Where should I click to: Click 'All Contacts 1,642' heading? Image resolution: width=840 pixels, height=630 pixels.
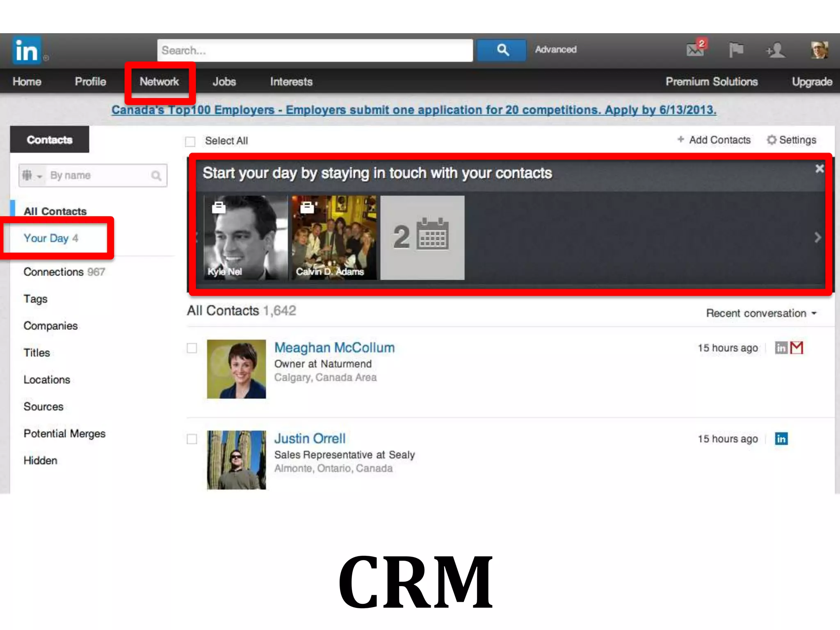(x=242, y=310)
